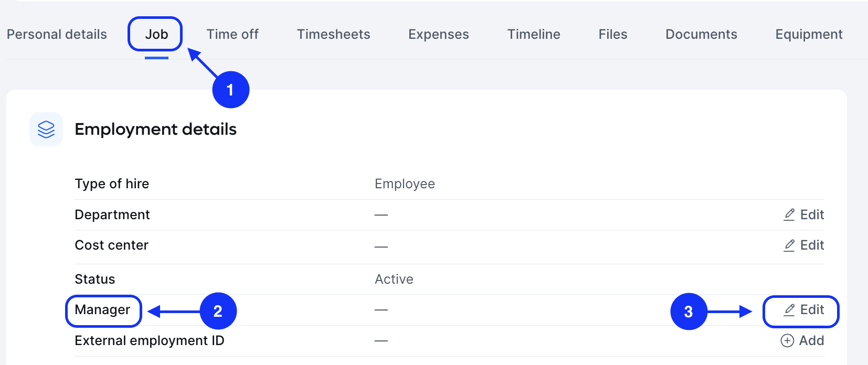Click the Active status value
Image resolution: width=868 pixels, height=365 pixels.
[394, 279]
